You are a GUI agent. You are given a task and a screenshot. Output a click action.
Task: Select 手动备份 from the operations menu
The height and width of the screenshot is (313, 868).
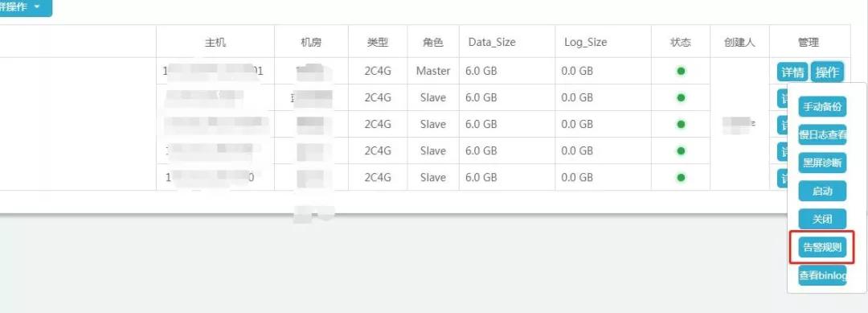(822, 107)
